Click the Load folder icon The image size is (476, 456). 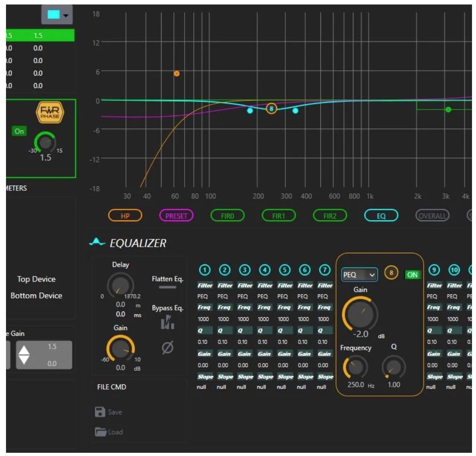pos(100,432)
